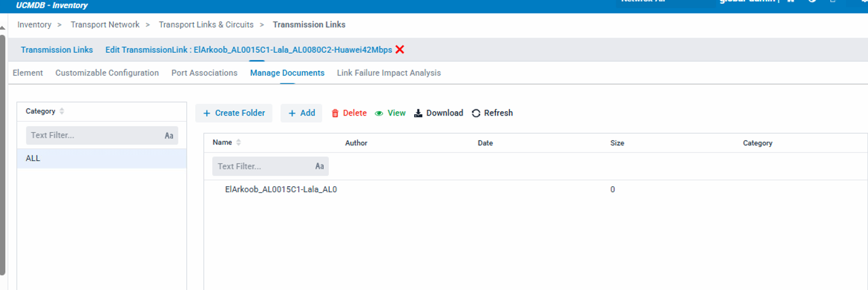Toggle case-sensitive Aa in Category filter
Viewport: 868px width, 290px height.
coord(169,136)
